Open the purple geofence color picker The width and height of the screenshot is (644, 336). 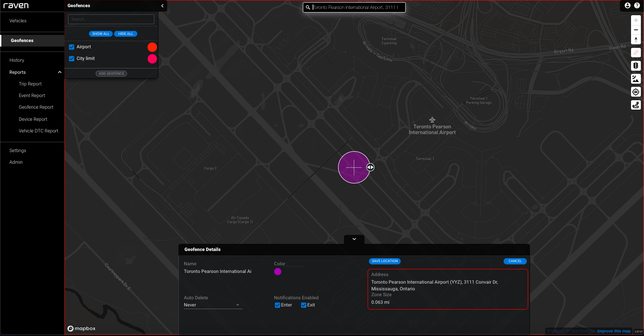click(278, 272)
